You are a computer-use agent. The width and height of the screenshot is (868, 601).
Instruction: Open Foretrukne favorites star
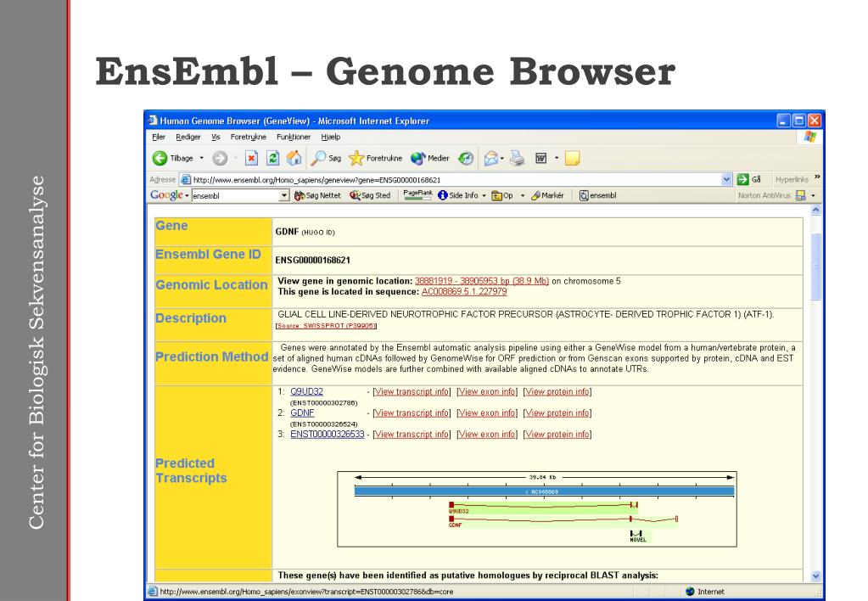point(375,159)
